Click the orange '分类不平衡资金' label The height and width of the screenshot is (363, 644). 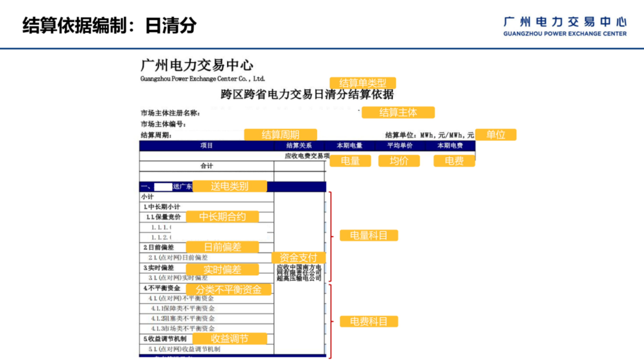(229, 290)
